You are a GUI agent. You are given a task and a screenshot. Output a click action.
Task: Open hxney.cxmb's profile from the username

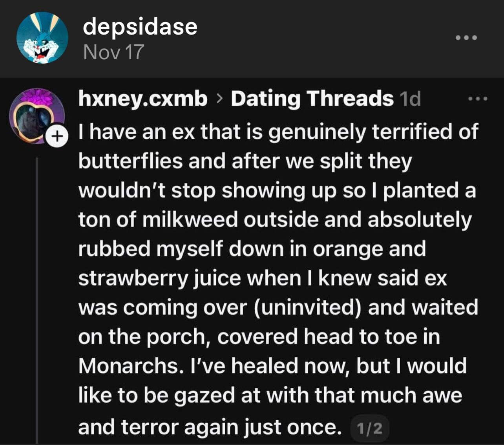pyautogui.click(x=142, y=99)
